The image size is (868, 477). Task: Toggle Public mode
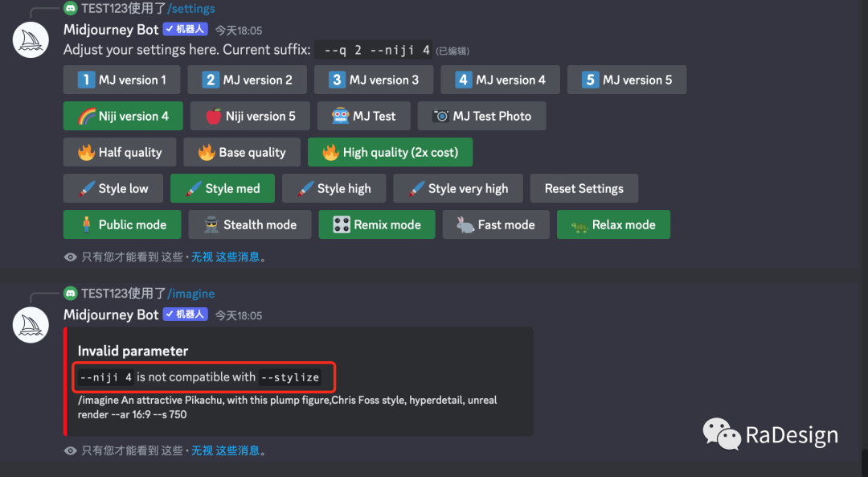[122, 224]
